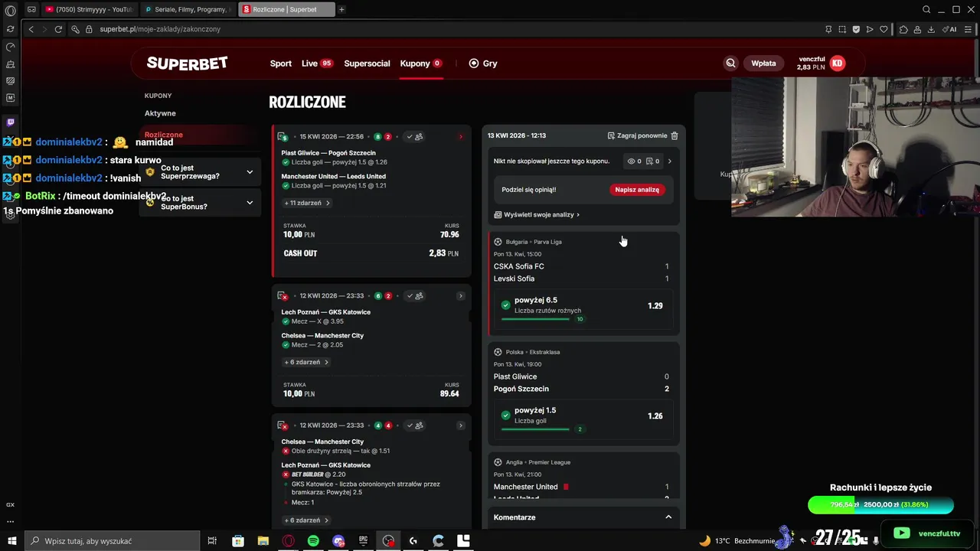Click Chelsea — Manchester City in 89.64 coupon

click(322, 336)
